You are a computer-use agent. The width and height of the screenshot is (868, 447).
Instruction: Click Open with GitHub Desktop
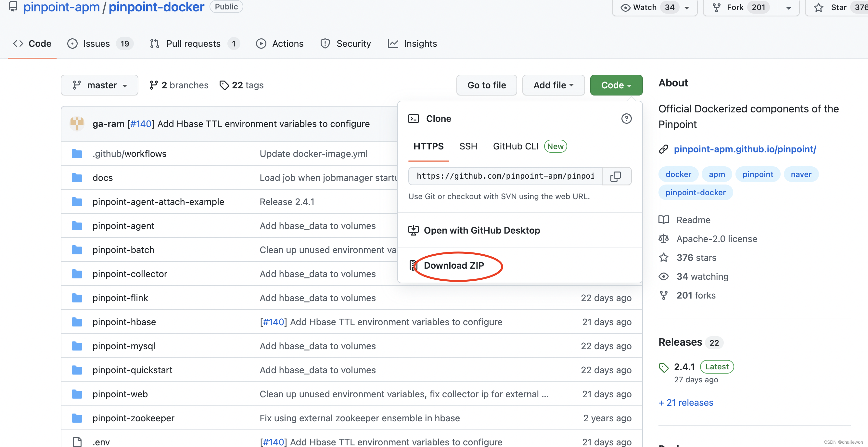[482, 230]
